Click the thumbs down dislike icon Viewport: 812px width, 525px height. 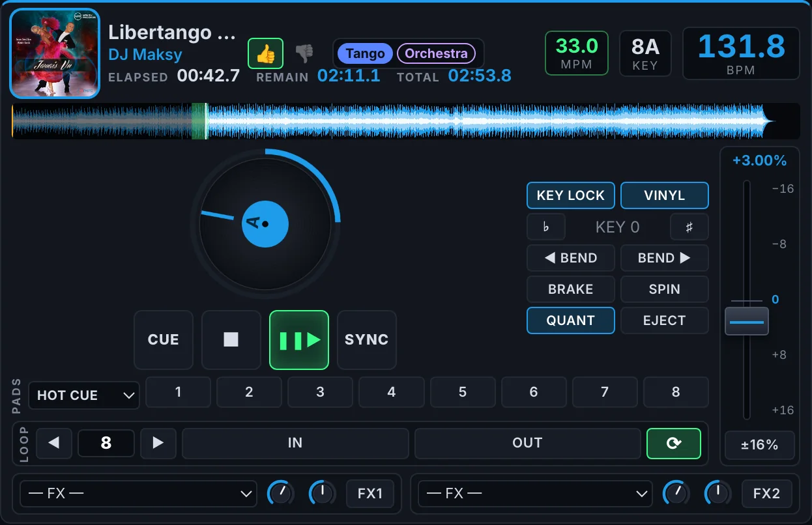(x=304, y=53)
